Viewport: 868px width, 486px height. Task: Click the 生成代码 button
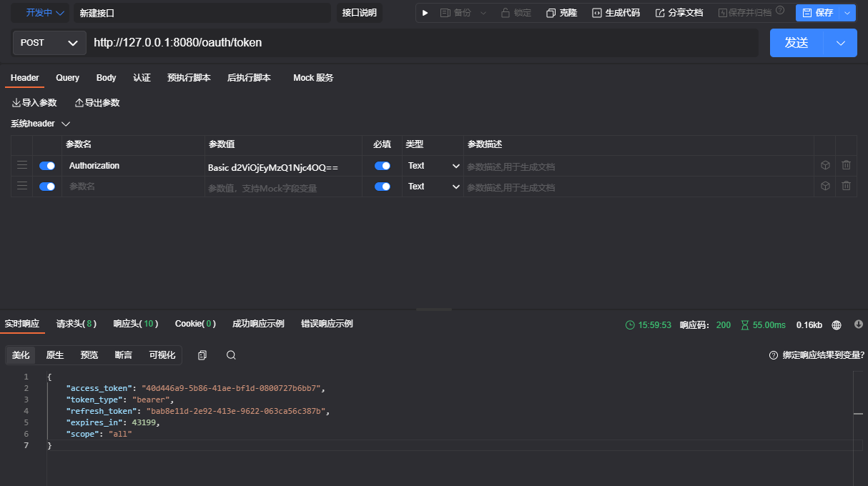(x=616, y=13)
